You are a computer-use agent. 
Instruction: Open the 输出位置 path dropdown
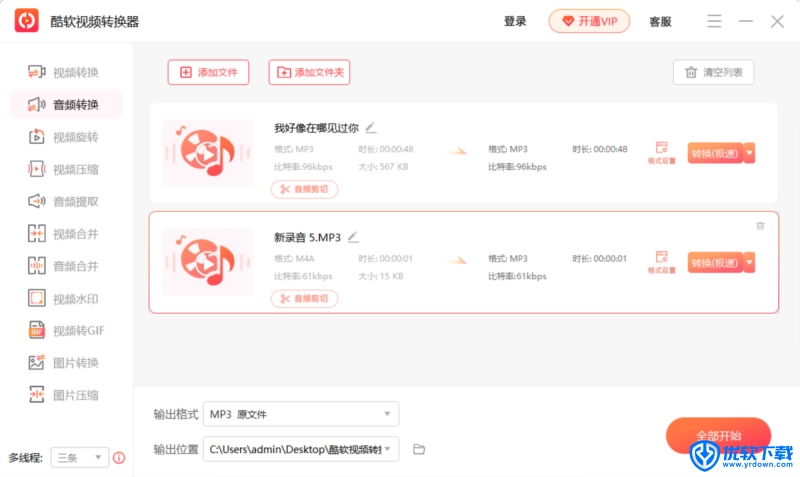[x=301, y=449]
